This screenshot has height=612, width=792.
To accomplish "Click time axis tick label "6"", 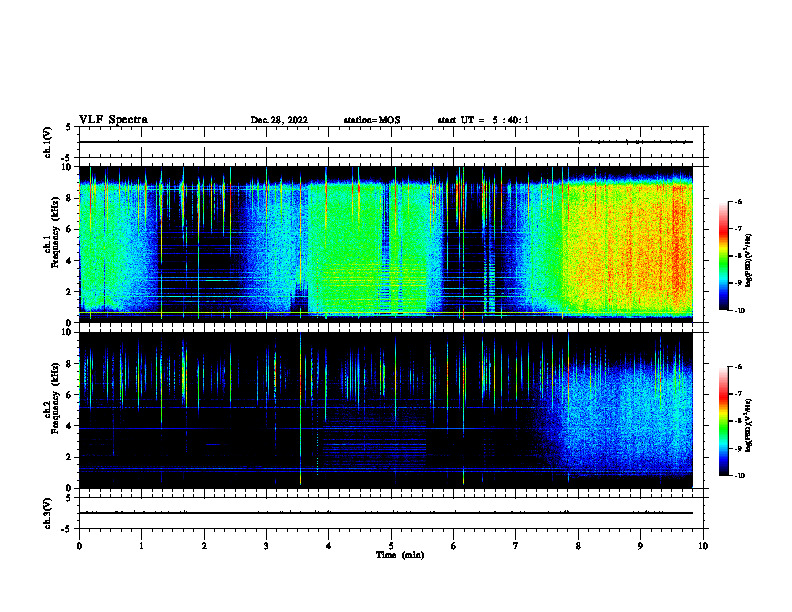I will coord(453,546).
